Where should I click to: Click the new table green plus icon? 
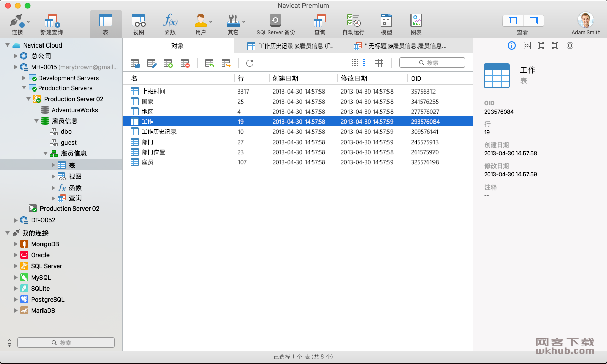coord(168,63)
